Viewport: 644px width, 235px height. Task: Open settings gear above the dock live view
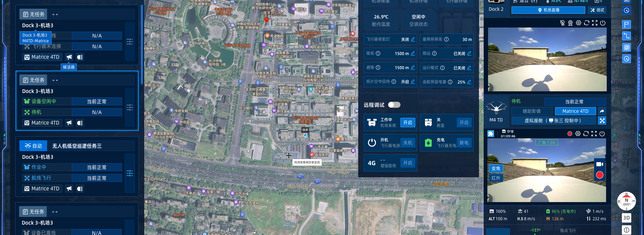[x=579, y=23]
